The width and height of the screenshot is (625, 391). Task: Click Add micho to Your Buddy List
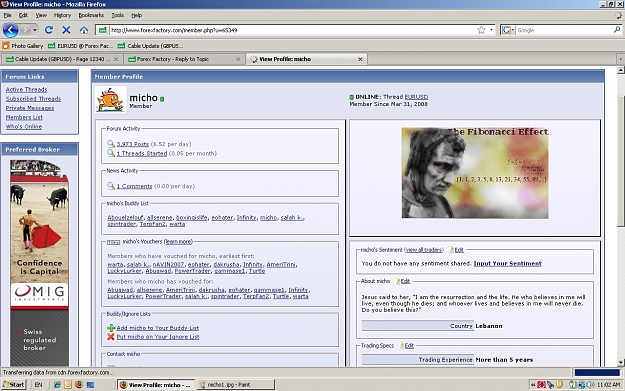click(157, 328)
